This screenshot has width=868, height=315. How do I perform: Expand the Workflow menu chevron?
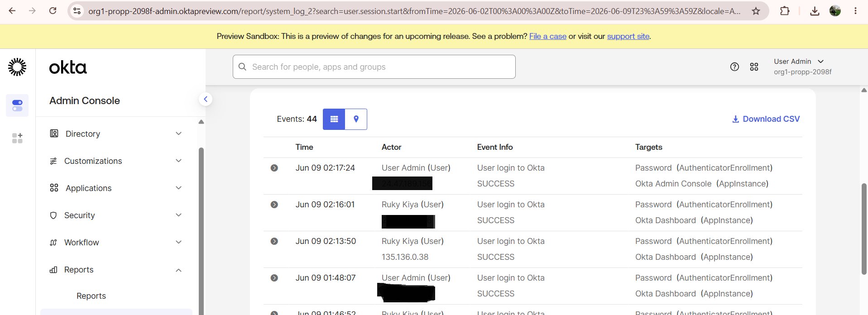(x=178, y=242)
